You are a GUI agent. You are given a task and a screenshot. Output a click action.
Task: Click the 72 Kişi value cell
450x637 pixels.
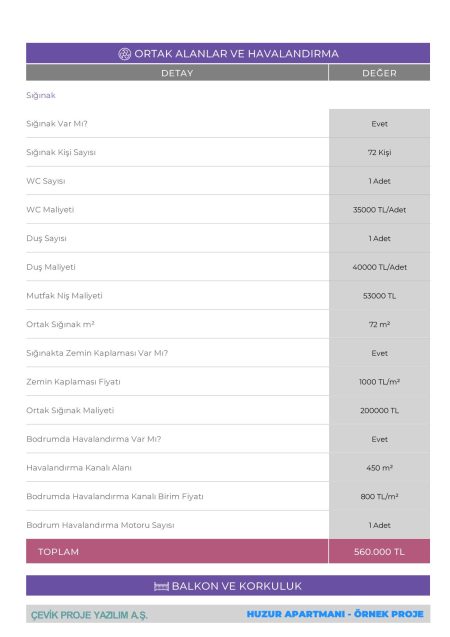pos(379,152)
